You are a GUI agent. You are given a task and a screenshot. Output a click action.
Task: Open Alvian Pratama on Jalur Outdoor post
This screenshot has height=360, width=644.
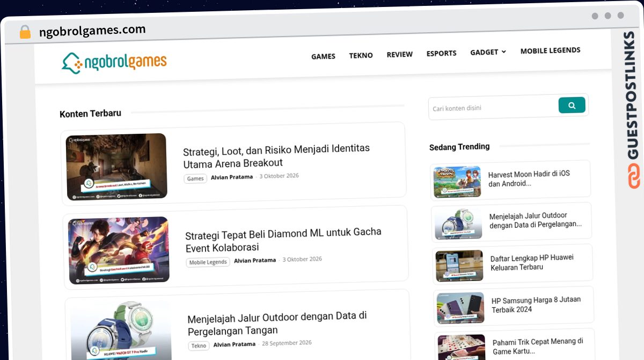pyautogui.click(x=235, y=344)
